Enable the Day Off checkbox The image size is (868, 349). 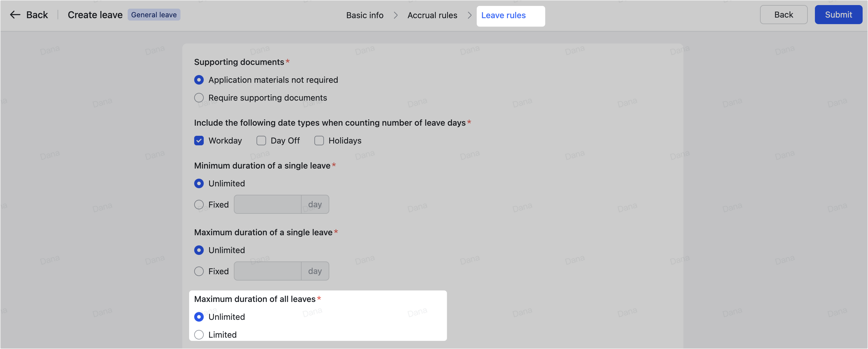click(x=261, y=141)
